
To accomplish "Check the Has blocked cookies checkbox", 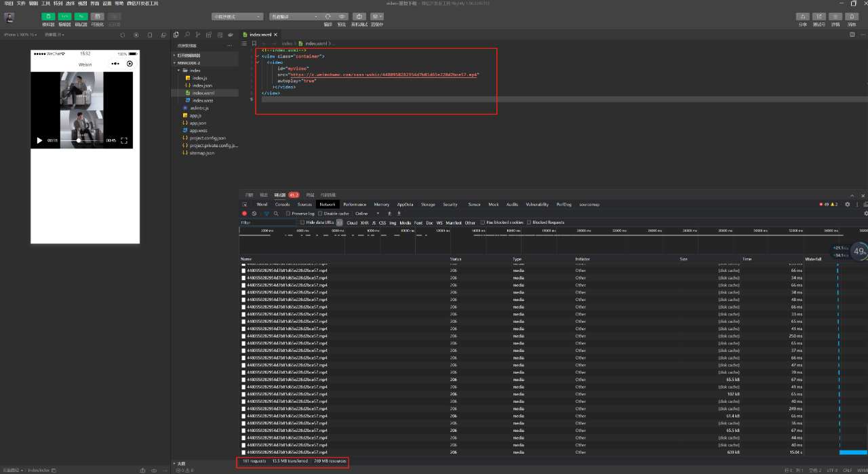I will click(x=482, y=222).
